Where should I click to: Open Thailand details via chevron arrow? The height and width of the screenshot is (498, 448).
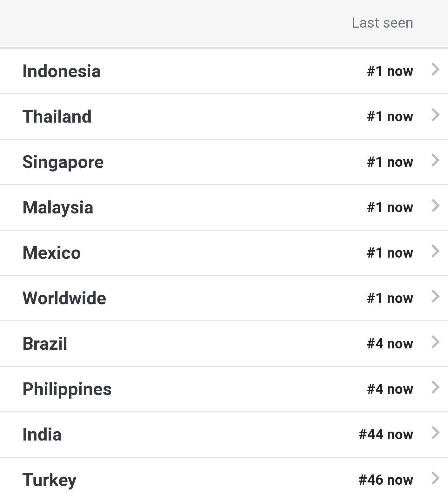pos(436,115)
